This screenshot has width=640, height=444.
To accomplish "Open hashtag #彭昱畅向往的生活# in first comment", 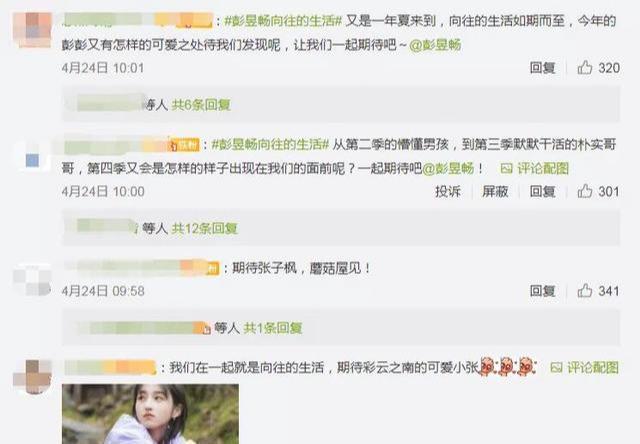I will tap(283, 20).
